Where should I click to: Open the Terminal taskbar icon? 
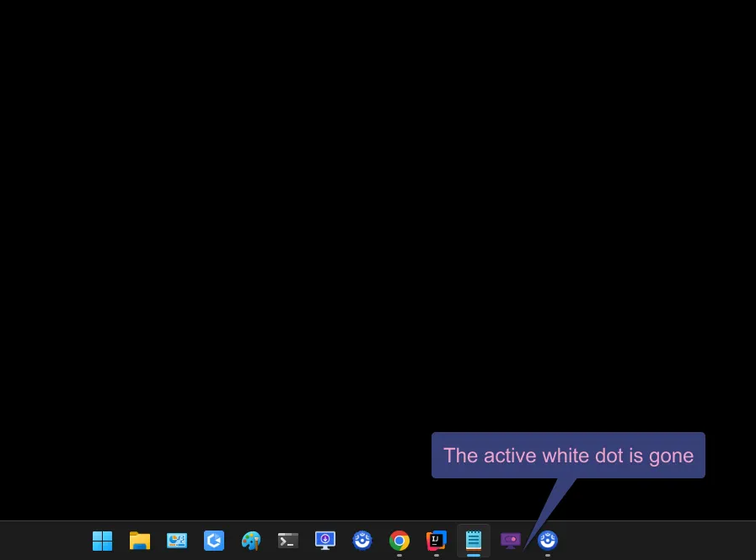point(288,541)
